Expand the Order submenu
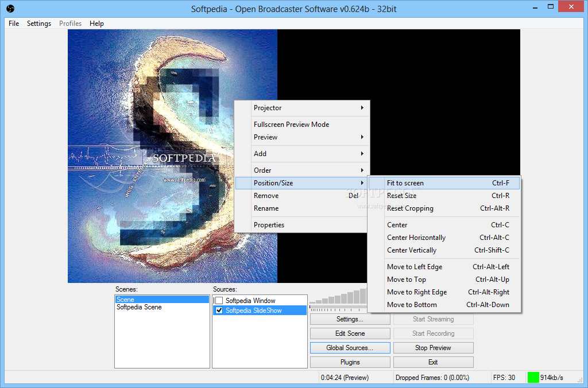The image size is (588, 388). click(302, 170)
